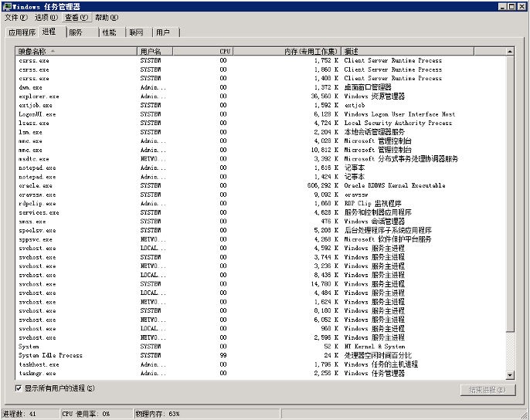
Task: Click the 结束进程 button
Action: tap(488, 390)
